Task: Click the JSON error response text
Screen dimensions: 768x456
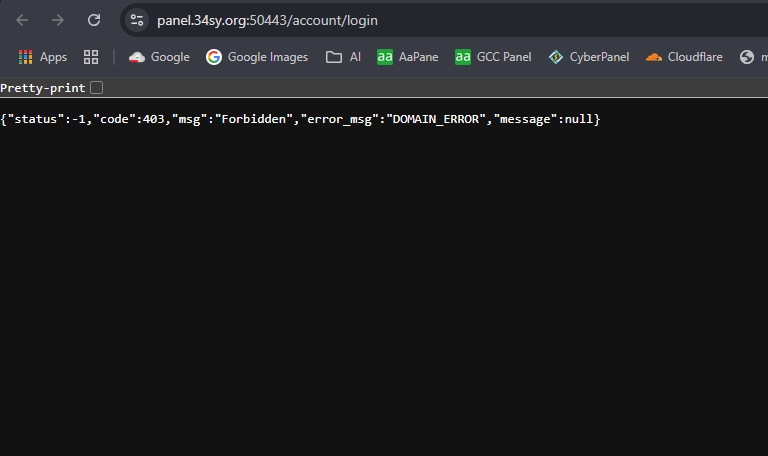Action: click(300, 119)
